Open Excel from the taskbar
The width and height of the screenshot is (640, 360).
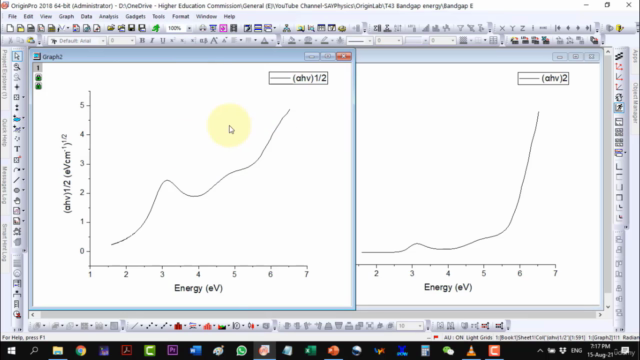310,351
